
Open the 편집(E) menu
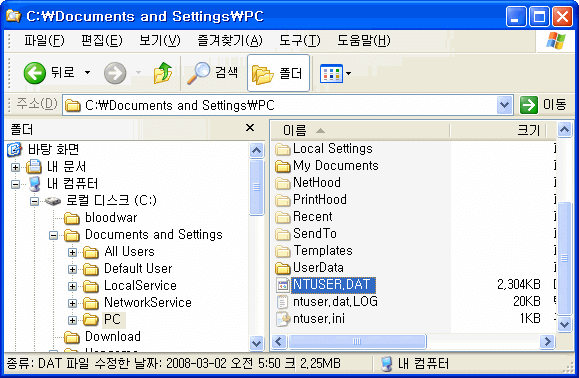pos(102,40)
